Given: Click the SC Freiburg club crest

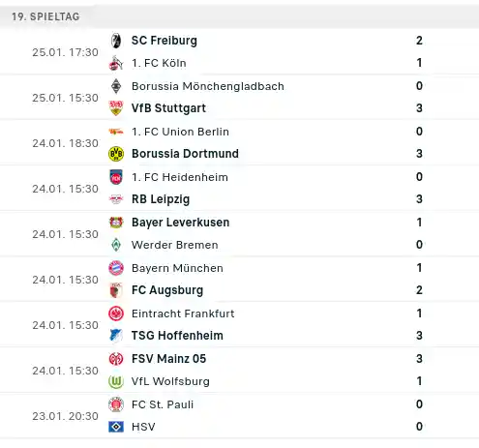Looking at the screenshot, I should click(116, 41).
